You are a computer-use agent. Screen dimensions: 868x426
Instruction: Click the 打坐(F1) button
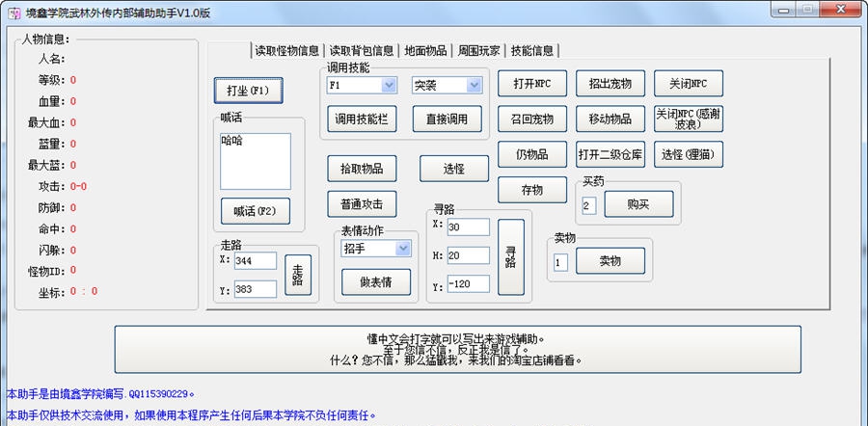249,91
